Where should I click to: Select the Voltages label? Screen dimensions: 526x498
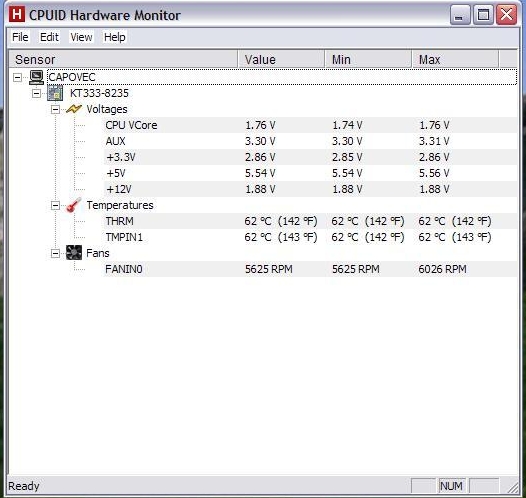107,109
